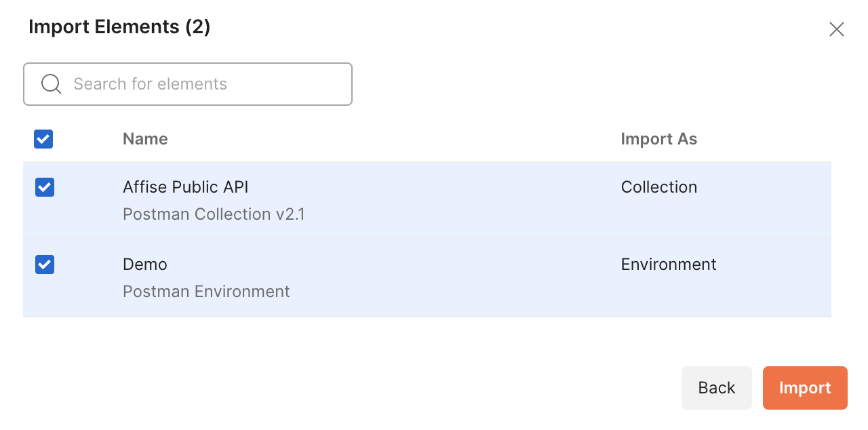Click the Postman Environment label
The width and height of the screenshot is (868, 430).
(x=206, y=292)
